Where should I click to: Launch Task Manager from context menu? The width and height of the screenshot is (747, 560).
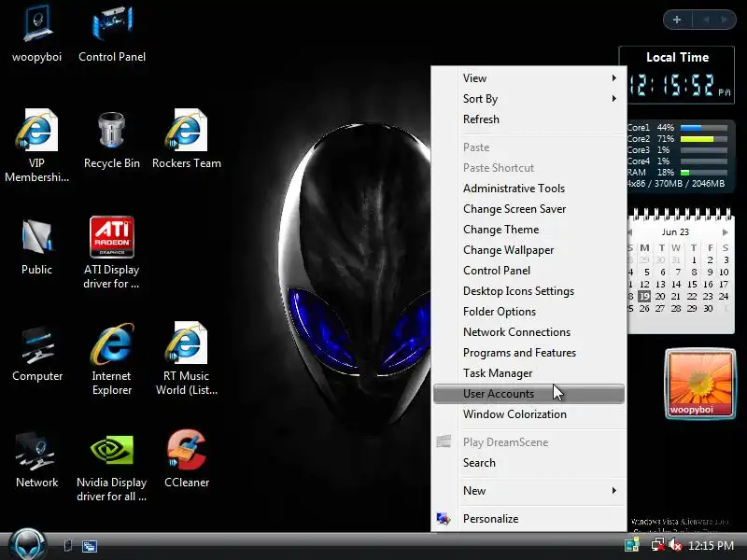[x=529, y=372]
